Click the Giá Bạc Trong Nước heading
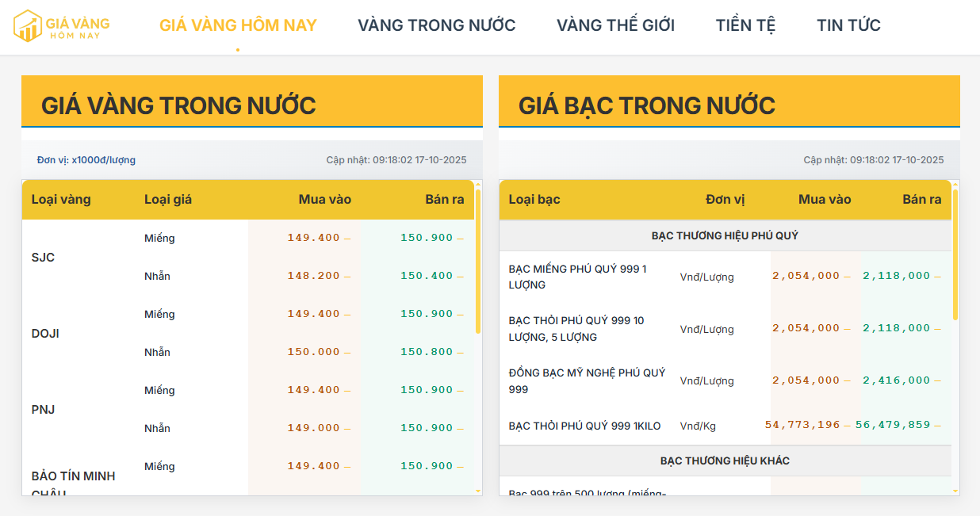980x516 pixels. pos(646,105)
